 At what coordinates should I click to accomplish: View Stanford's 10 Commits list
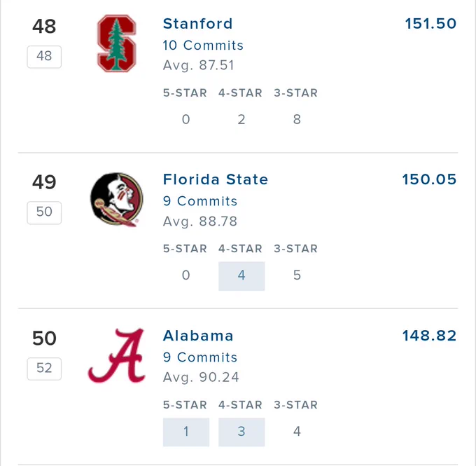click(203, 46)
